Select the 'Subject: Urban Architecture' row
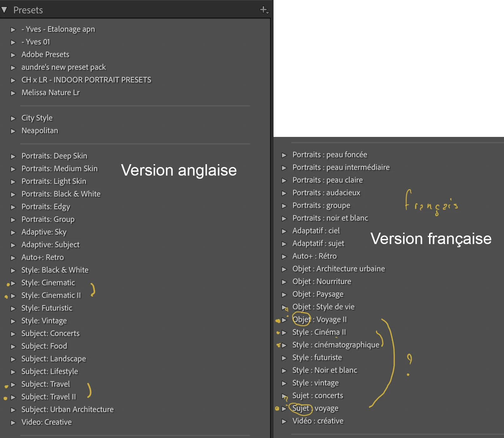This screenshot has height=438, width=504. 67,409
